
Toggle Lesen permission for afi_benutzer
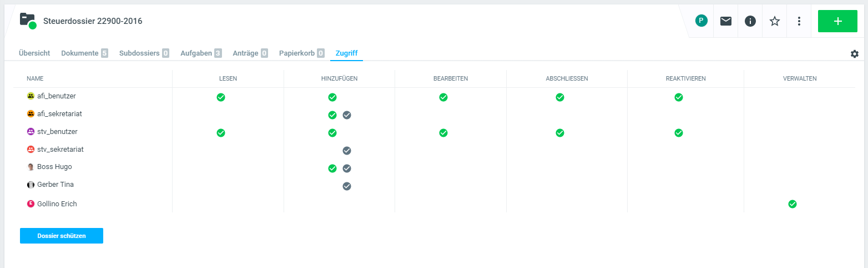[221, 97]
